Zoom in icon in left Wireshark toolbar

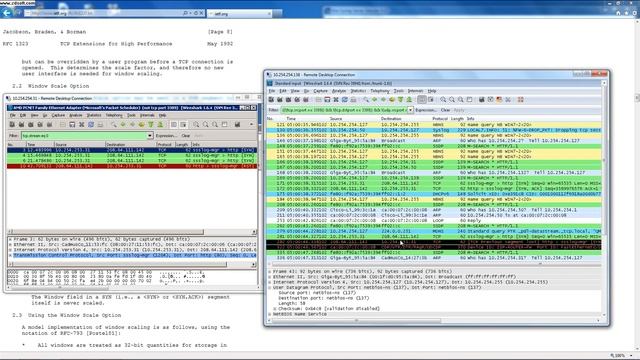point(196,124)
